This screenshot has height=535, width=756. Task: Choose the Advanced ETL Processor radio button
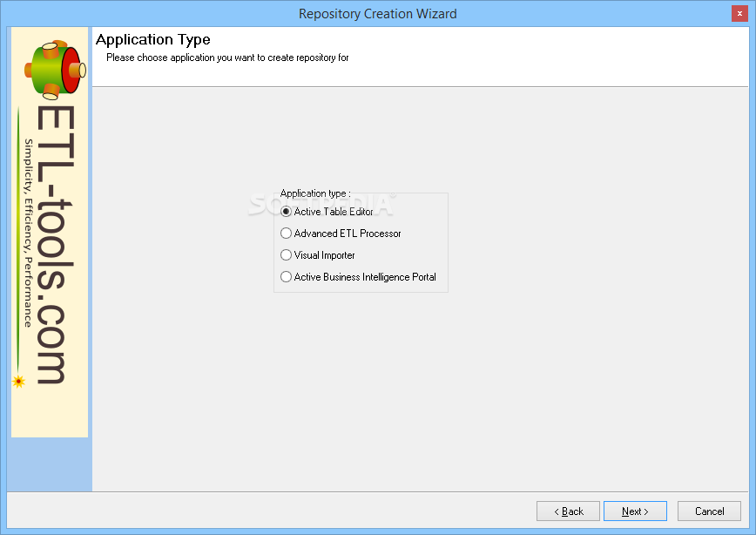click(287, 234)
